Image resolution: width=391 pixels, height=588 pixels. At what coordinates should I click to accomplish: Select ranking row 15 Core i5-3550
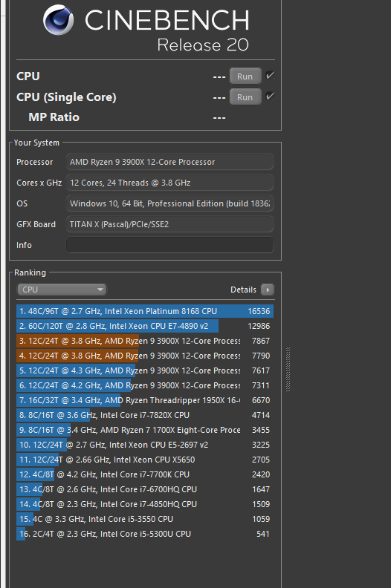pos(145,519)
